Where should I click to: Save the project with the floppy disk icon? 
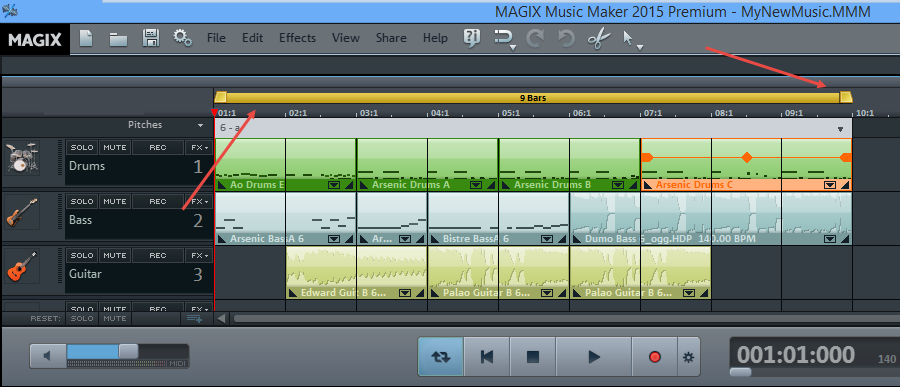tap(150, 38)
